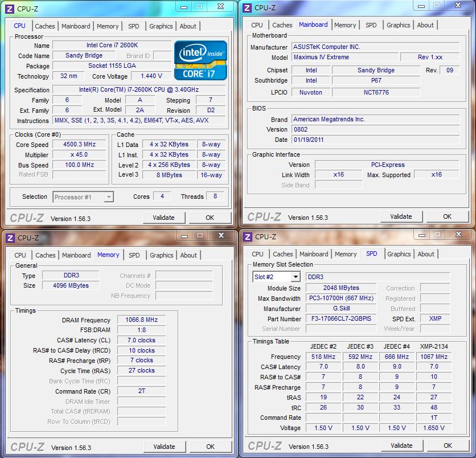The image size is (476, 458).
Task: Select SPD tab in the CPU window
Action: pos(134,26)
